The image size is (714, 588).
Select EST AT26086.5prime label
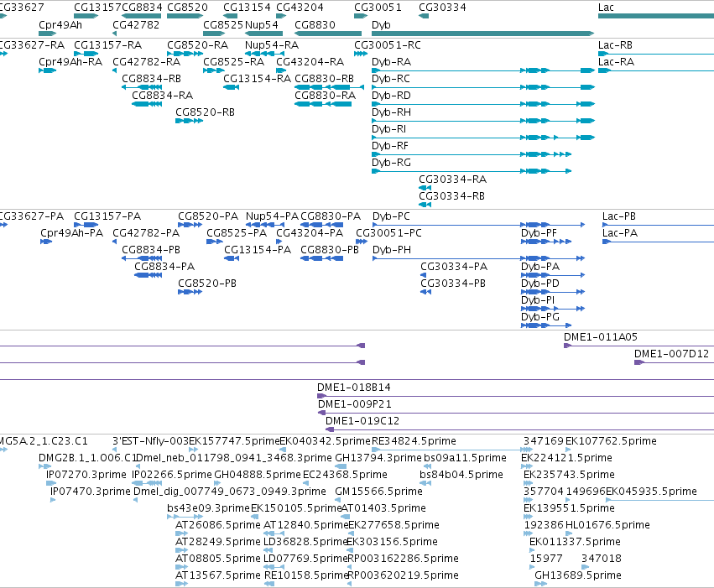point(218,525)
